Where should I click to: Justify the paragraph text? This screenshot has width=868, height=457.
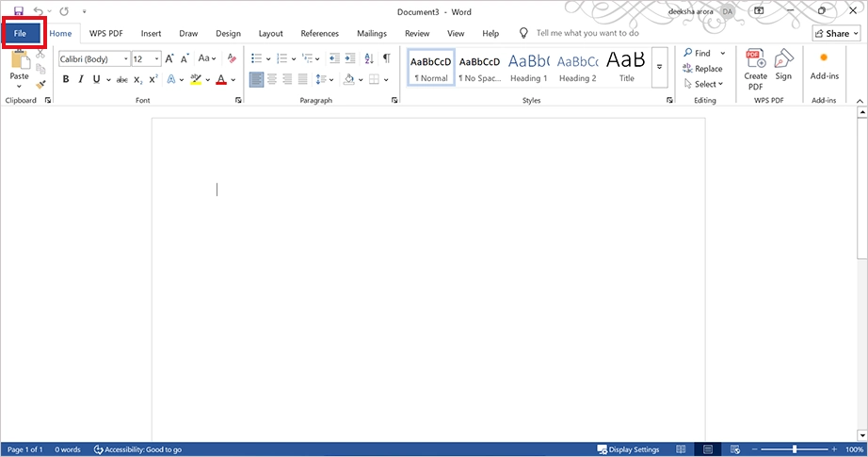coord(302,79)
